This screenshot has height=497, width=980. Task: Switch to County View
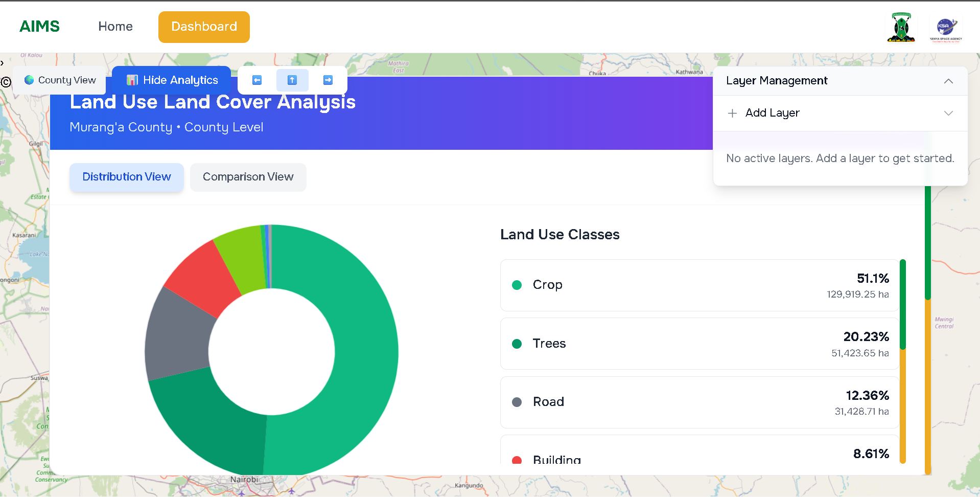59,80
